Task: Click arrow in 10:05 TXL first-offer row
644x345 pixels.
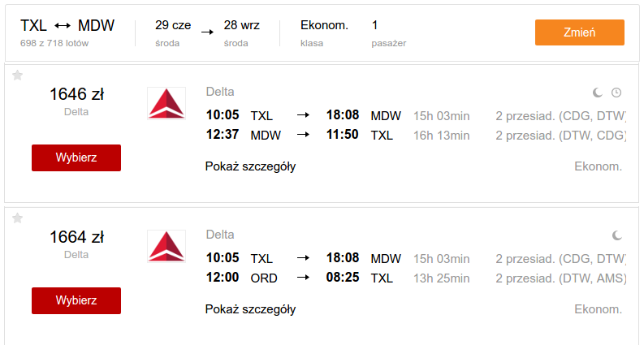Action: click(303, 115)
